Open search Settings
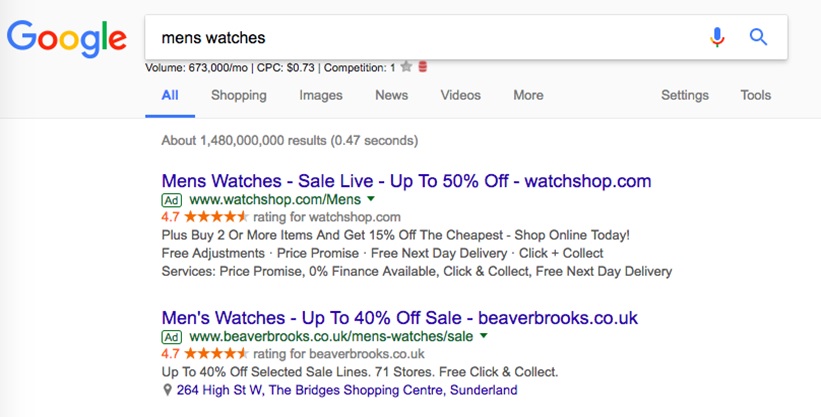Viewport: 821px width, 417px height. click(x=685, y=95)
